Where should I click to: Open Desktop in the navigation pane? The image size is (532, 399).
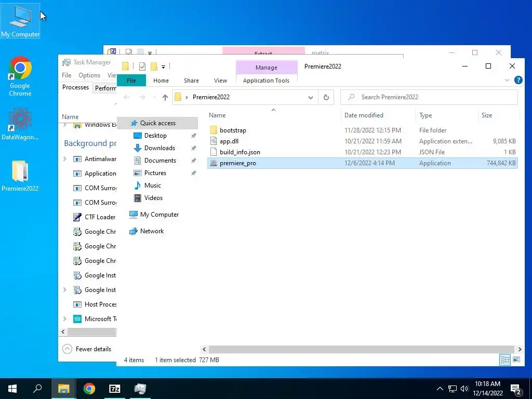[x=155, y=136]
